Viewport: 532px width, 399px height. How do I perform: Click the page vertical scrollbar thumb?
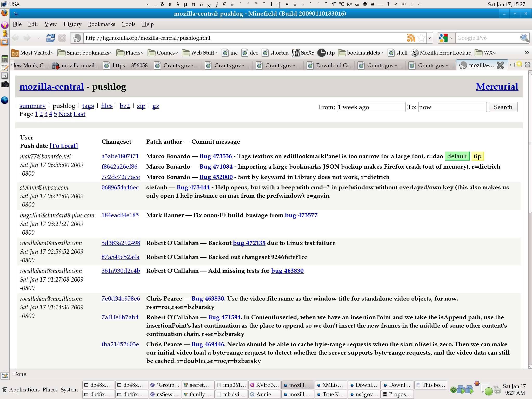point(530,143)
